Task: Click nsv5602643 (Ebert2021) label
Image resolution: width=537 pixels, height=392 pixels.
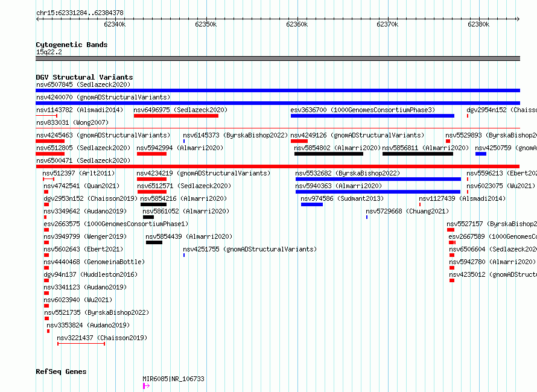Action: (x=83, y=249)
